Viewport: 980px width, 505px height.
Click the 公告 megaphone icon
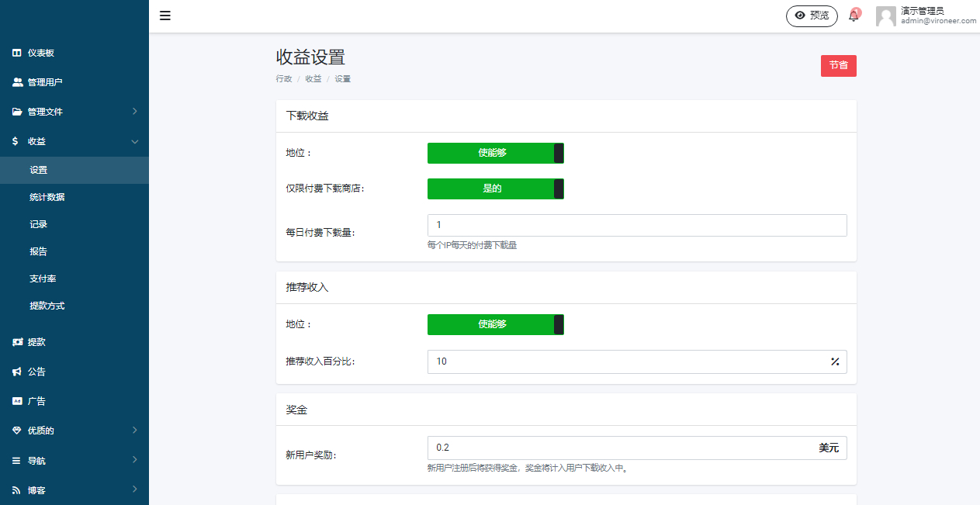click(x=16, y=372)
